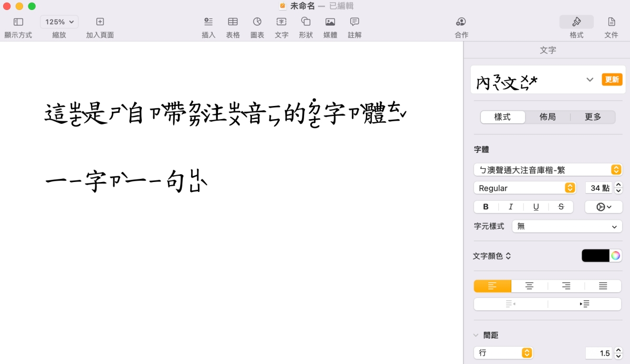Decrease paragraph indent
Screen dimensions: 630x364
pyautogui.click(x=510, y=304)
